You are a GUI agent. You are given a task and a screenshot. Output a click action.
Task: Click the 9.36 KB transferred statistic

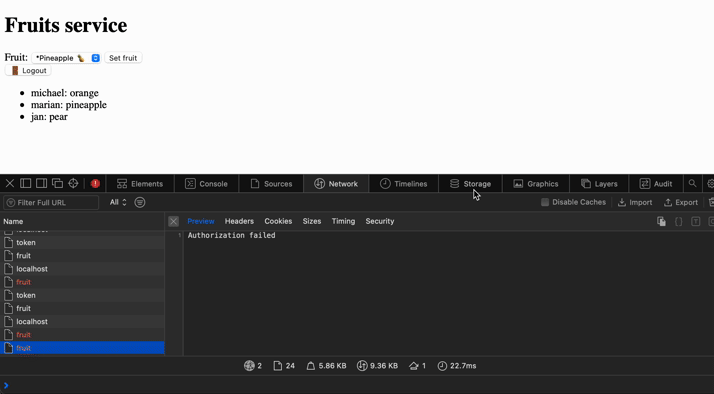point(377,366)
